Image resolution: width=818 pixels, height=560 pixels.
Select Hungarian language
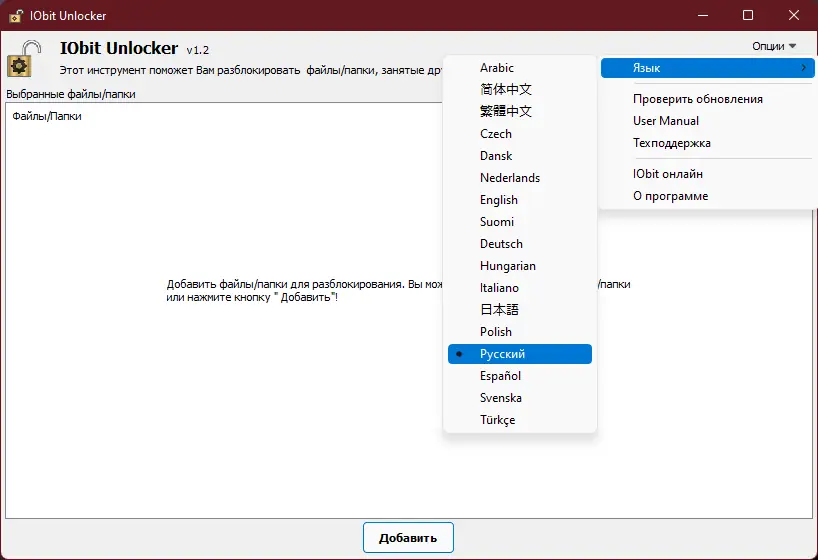(520, 266)
